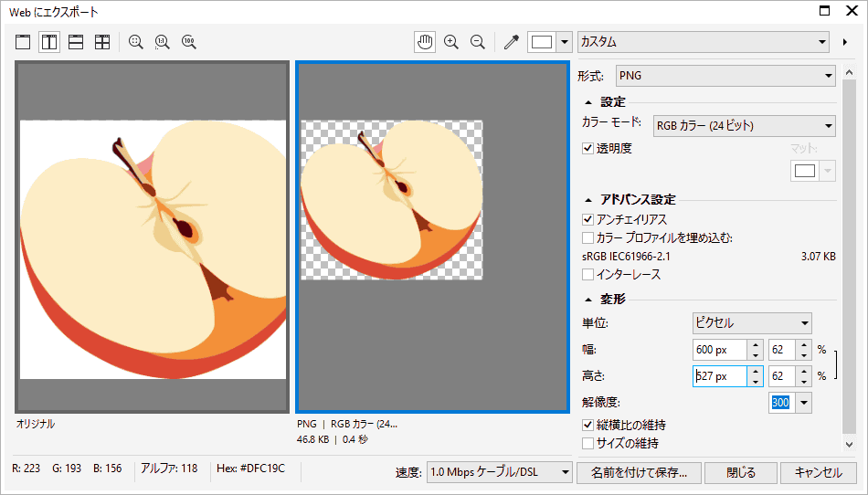Screen dimensions: 868x495
Task: Select the Zoom In tool
Action: click(451, 42)
